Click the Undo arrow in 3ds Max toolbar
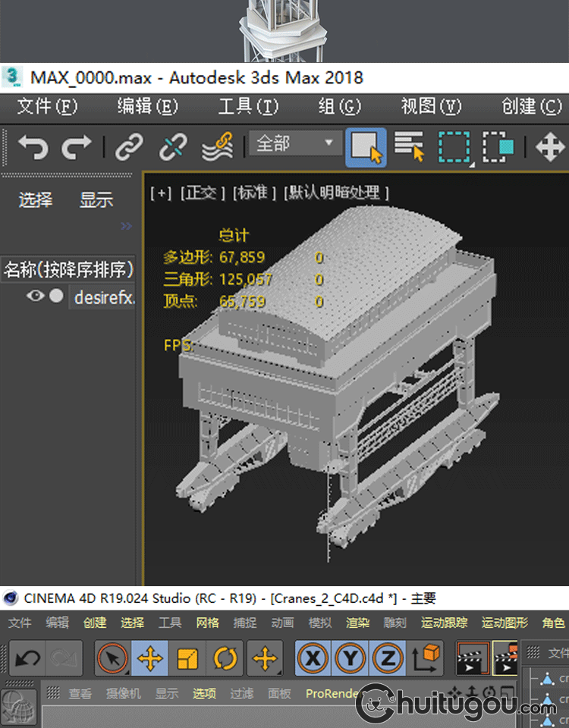 pos(33,146)
